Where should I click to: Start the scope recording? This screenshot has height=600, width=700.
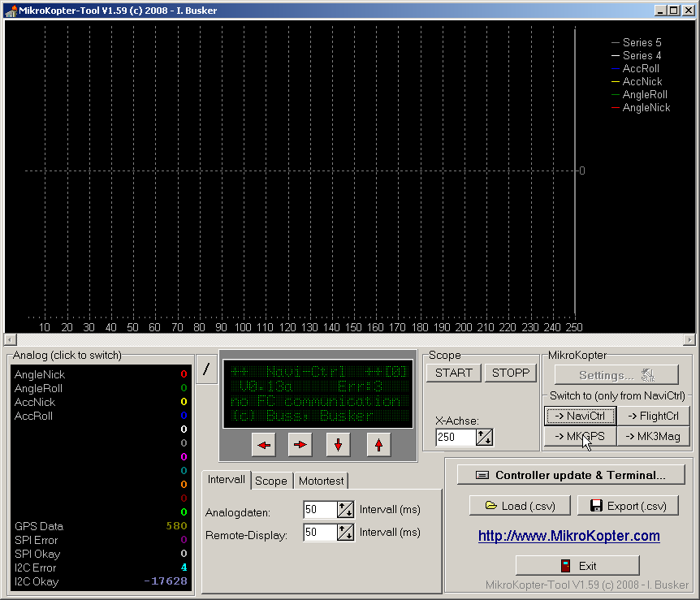pyautogui.click(x=453, y=373)
